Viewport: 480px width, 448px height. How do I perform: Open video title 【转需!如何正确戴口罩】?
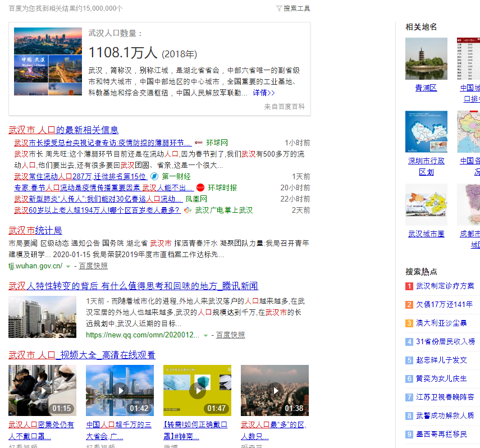195,431
